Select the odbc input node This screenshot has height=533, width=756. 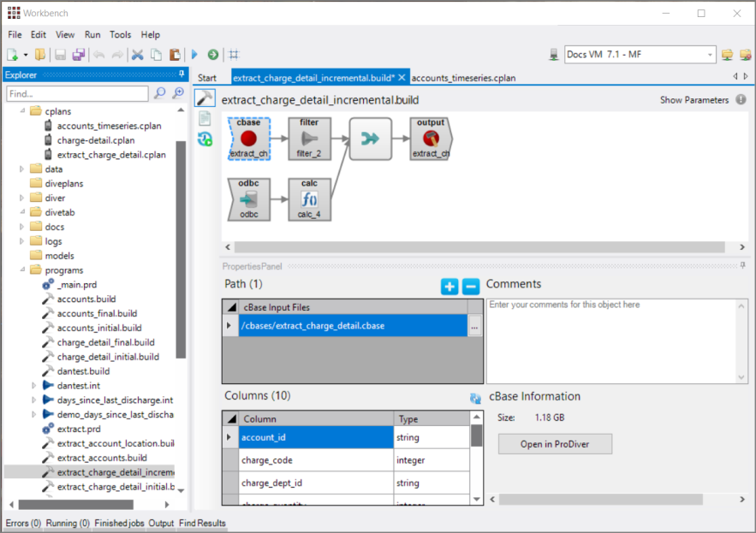coord(249,199)
